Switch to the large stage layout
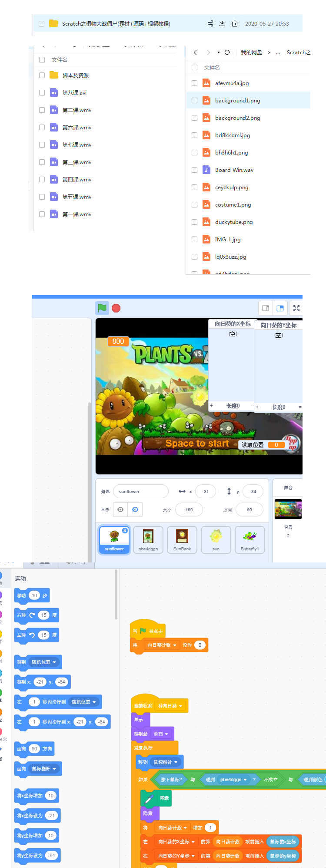Viewport: 326px width, 868px height. 280,308
